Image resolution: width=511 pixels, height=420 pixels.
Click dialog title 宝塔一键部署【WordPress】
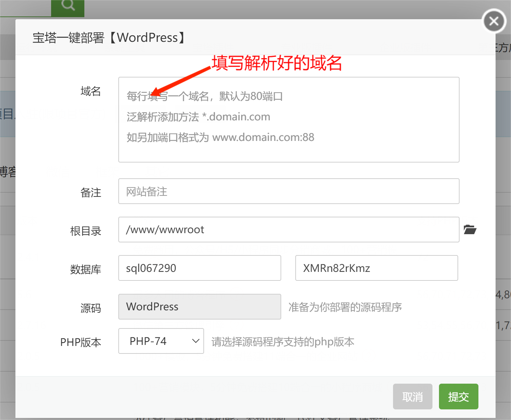coord(109,37)
